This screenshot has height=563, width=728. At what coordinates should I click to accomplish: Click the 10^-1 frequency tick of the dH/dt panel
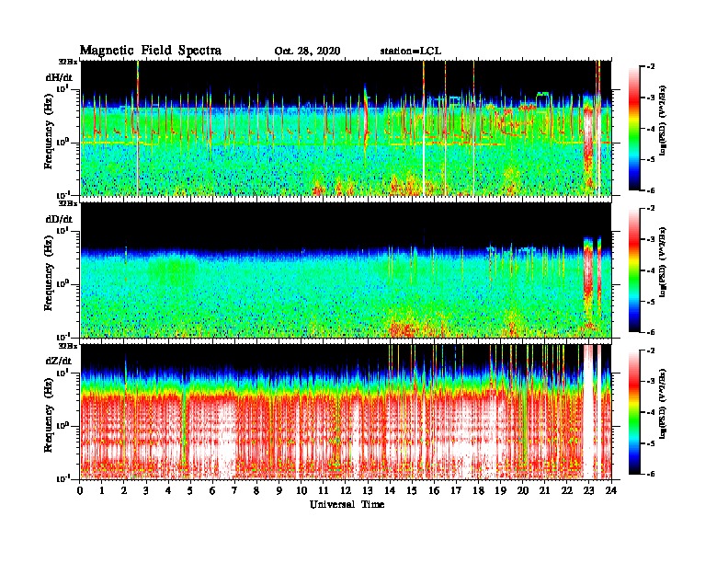click(63, 194)
